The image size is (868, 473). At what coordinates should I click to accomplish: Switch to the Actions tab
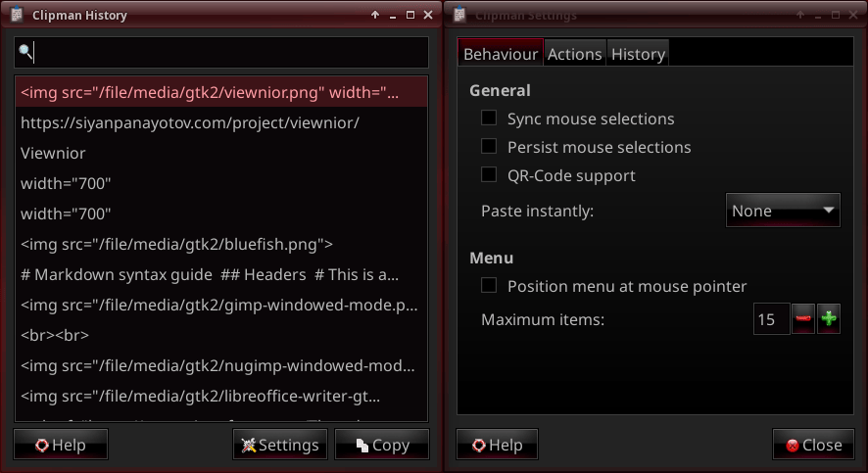click(574, 54)
